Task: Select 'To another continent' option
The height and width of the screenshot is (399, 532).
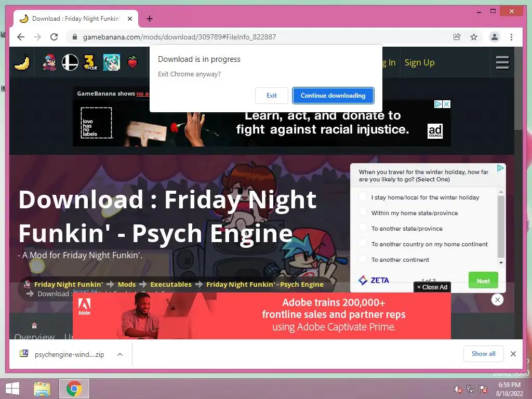Action: (363, 259)
